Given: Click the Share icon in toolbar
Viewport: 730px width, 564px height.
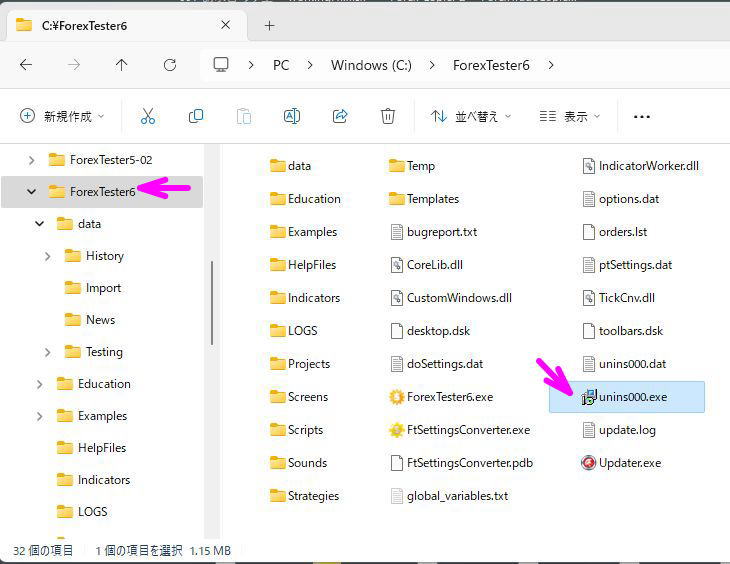Looking at the screenshot, I should (340, 116).
